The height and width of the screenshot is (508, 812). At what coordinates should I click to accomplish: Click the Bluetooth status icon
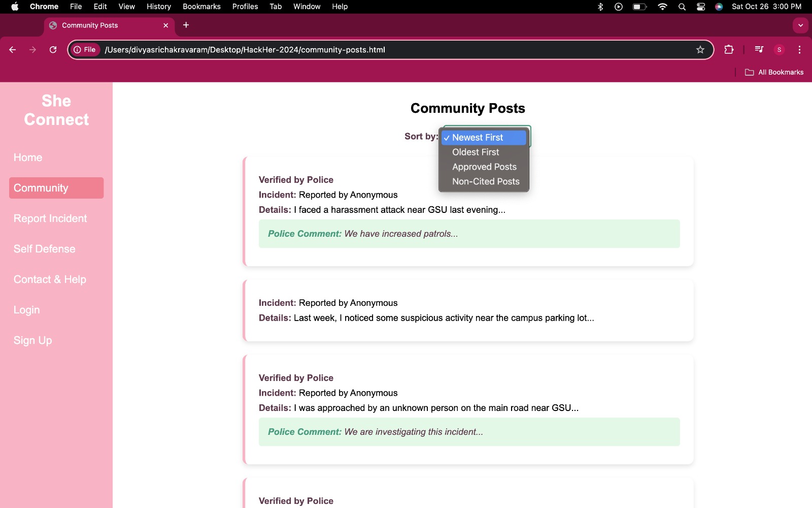click(x=600, y=7)
